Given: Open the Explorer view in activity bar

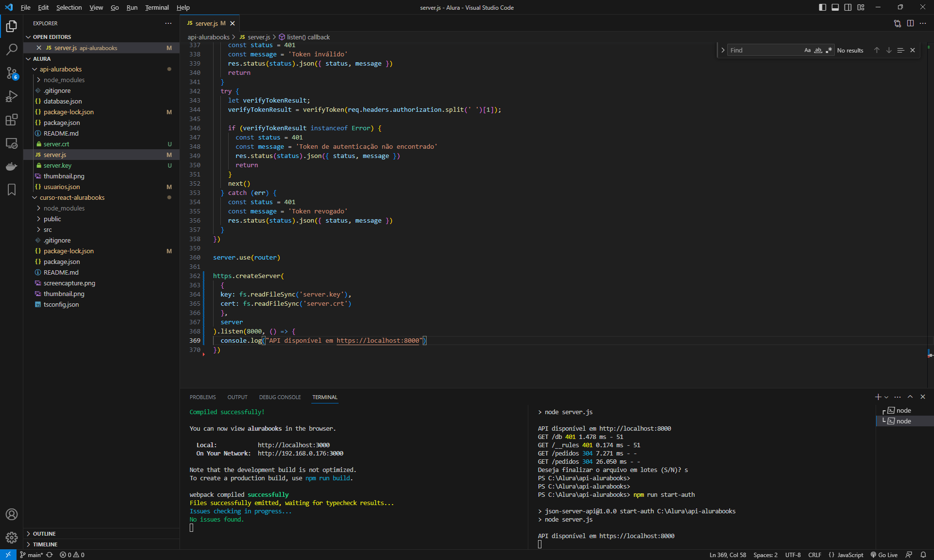Looking at the screenshot, I should [x=12, y=26].
